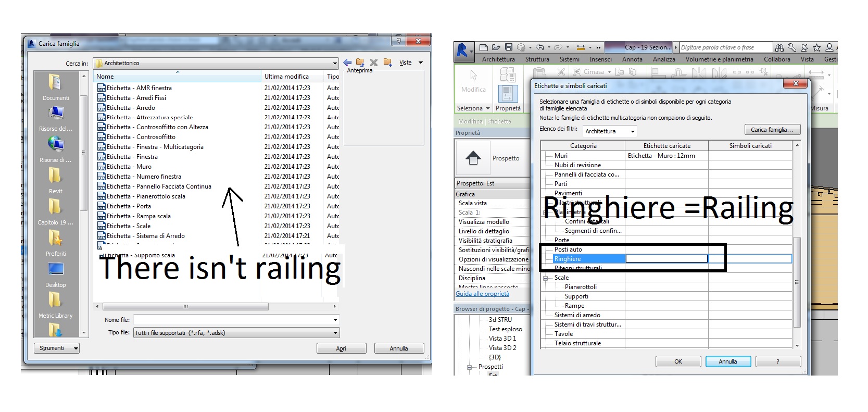Viewport: 868px width, 412px height.
Task: Click the binoculars search icon
Action: click(x=779, y=47)
